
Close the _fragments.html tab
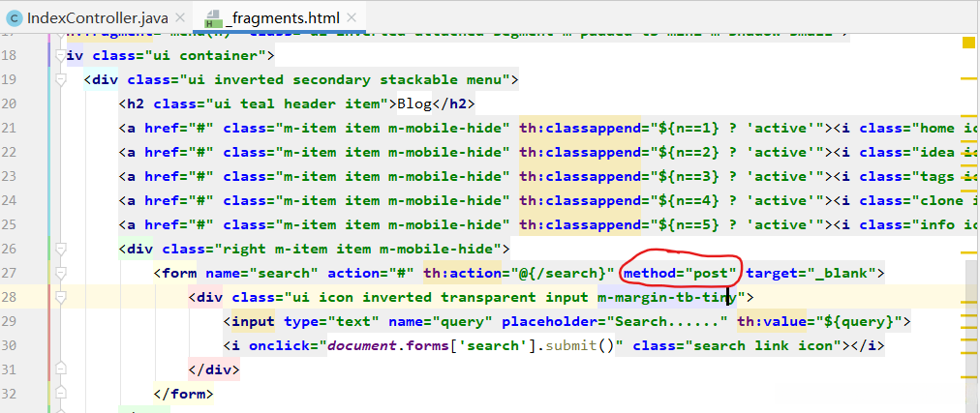point(352,18)
